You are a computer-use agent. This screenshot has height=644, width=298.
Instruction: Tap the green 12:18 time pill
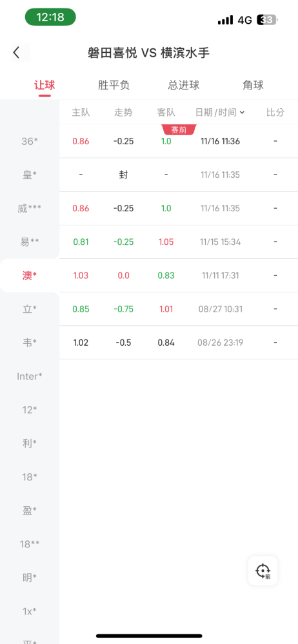(50, 17)
